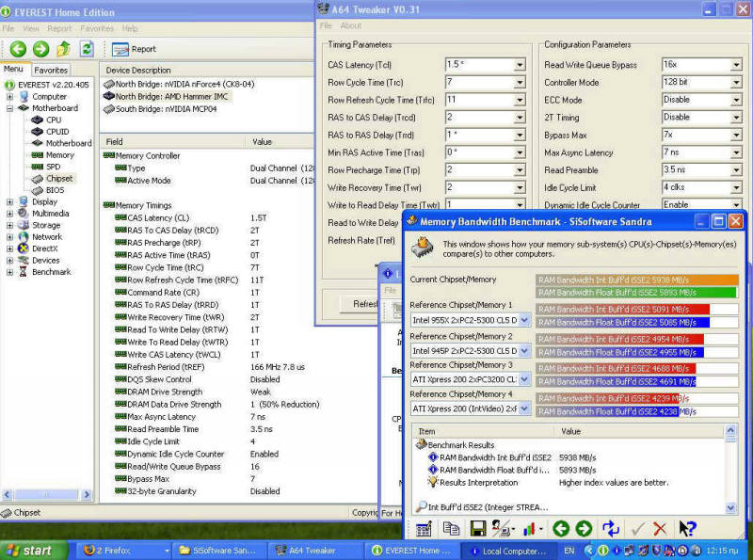Image resolution: width=753 pixels, height=560 pixels.
Task: Click the Sandra blue refresh/update icon
Action: click(610, 529)
